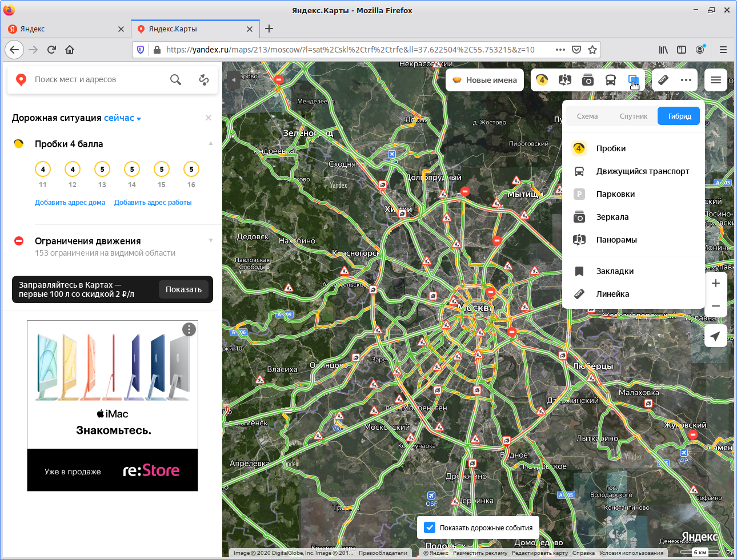Toggle 'Пробки' traffic layer in the menu
The height and width of the screenshot is (560, 737).
[611, 148]
